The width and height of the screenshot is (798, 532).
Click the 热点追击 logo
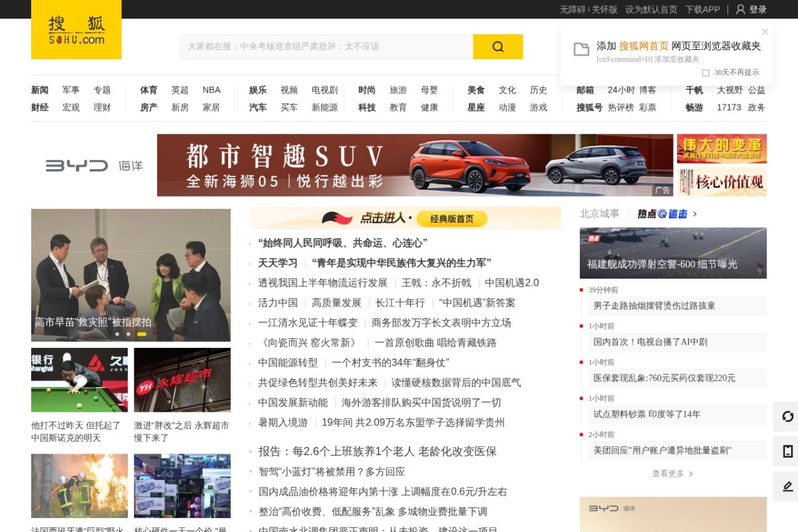click(x=662, y=213)
